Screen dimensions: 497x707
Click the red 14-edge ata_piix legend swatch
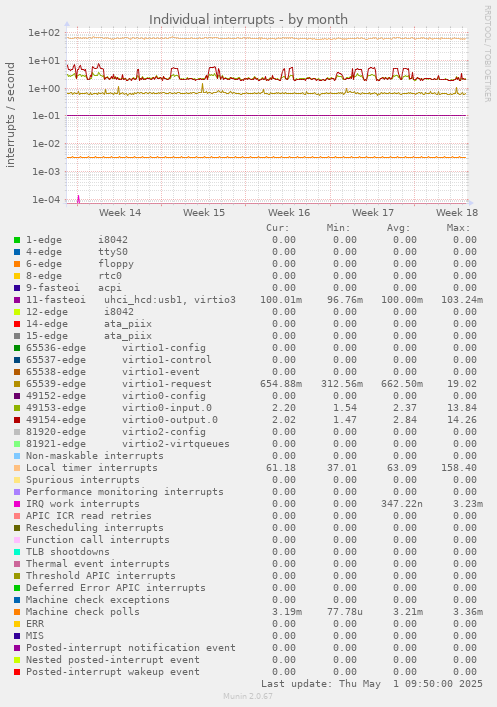(x=17, y=324)
